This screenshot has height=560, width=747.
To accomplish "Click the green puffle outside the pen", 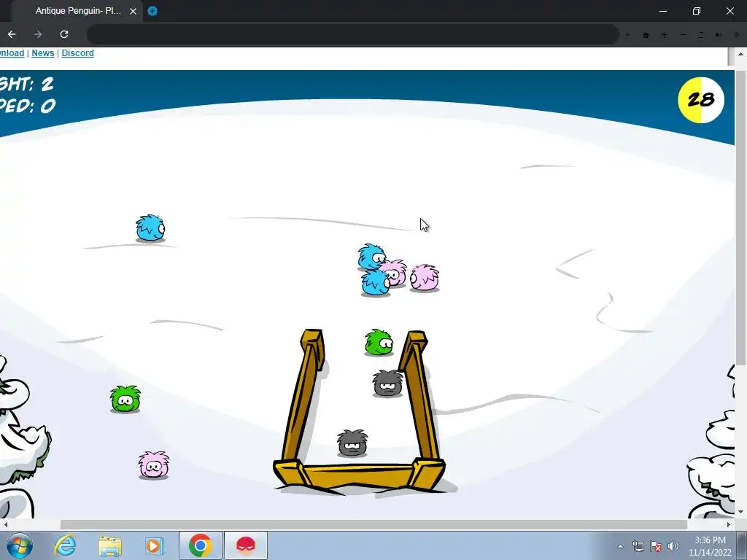I will 125,399.
